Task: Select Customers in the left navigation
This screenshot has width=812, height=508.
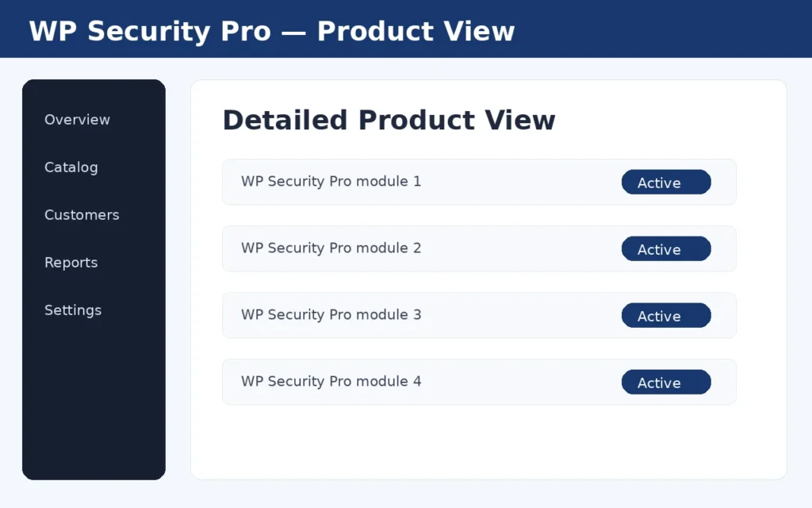Action: pos(82,215)
